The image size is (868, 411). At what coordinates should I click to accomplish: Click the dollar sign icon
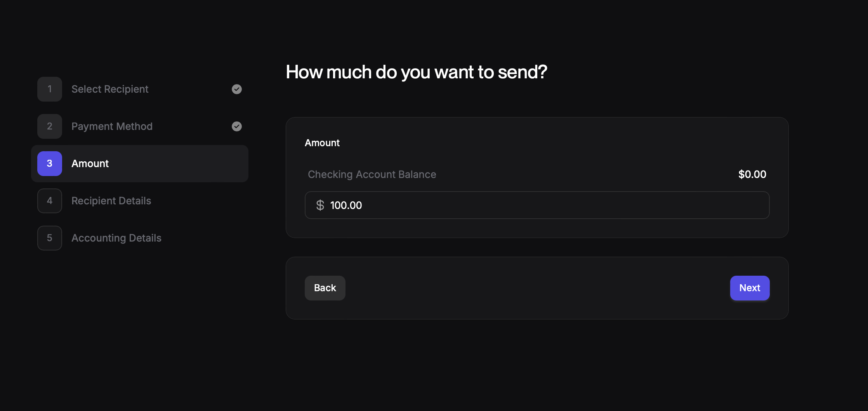click(320, 205)
